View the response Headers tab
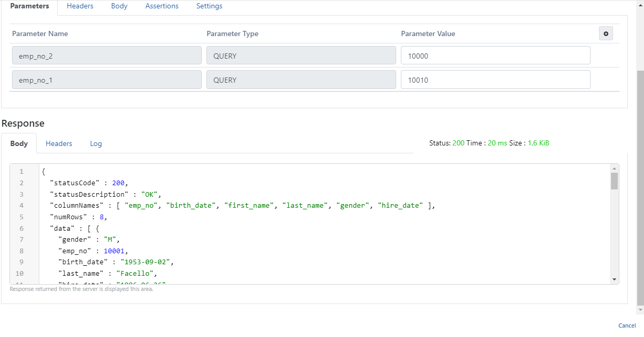Screen dimensions: 644x337 pos(59,143)
